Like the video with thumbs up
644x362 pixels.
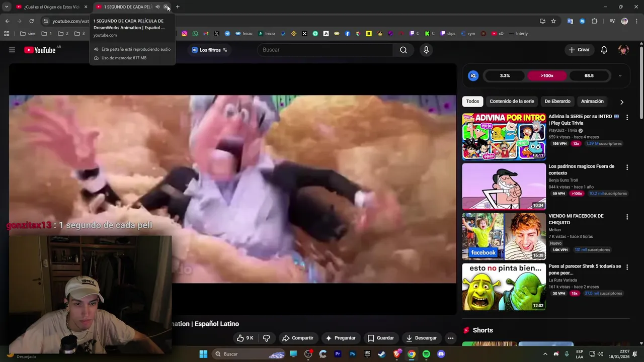[x=245, y=338]
